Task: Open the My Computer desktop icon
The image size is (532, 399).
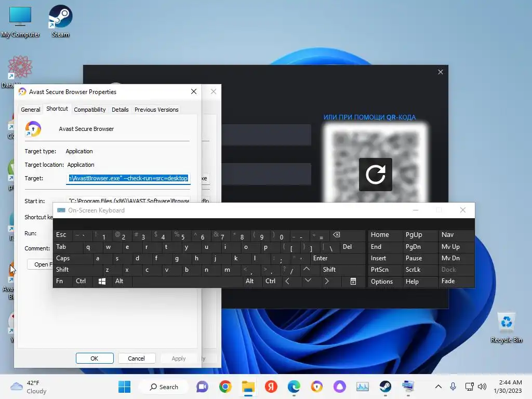Action: tap(20, 21)
